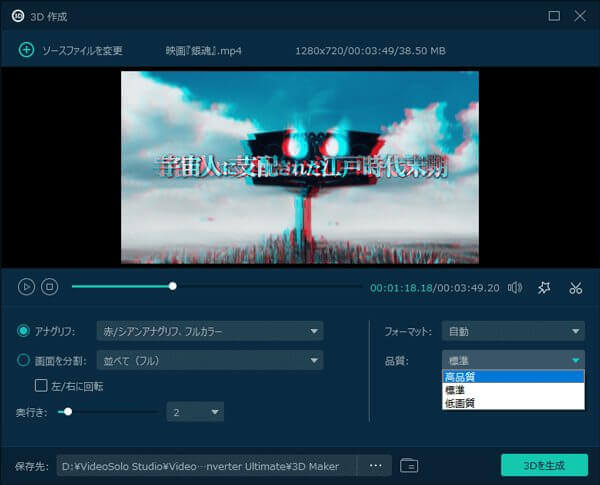Open the anaglyph type dropdown

pos(210,331)
